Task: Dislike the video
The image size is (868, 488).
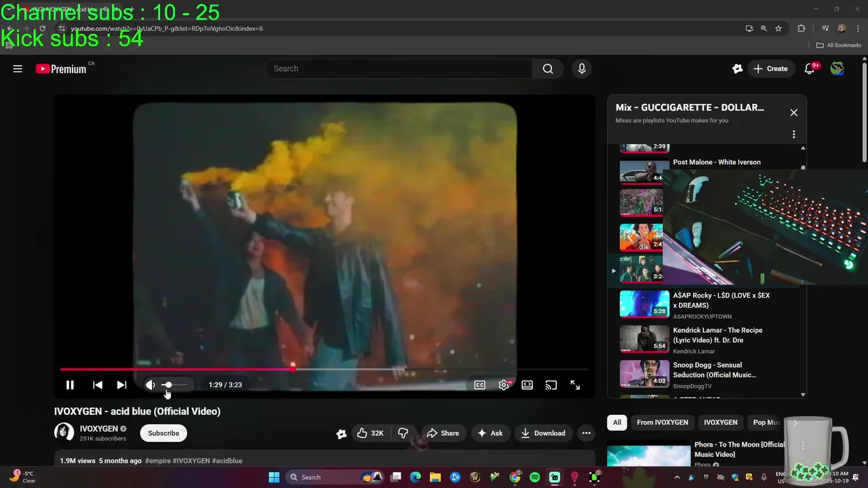Action: point(403,433)
